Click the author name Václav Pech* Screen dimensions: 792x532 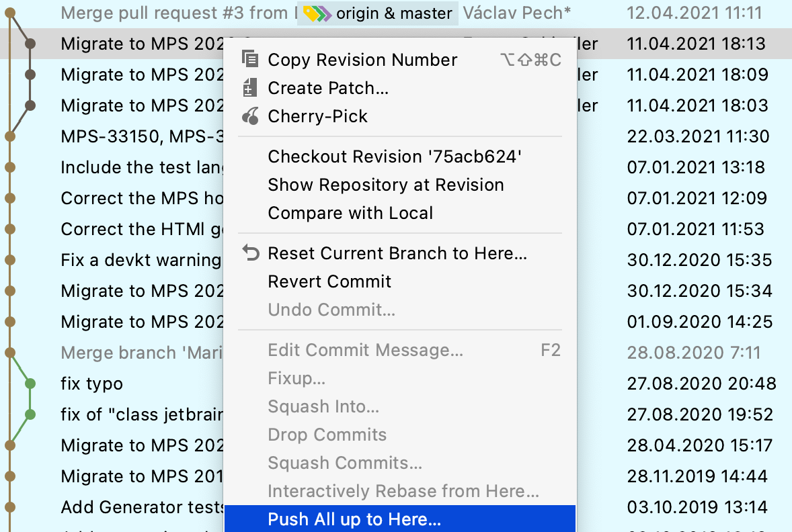click(x=517, y=13)
